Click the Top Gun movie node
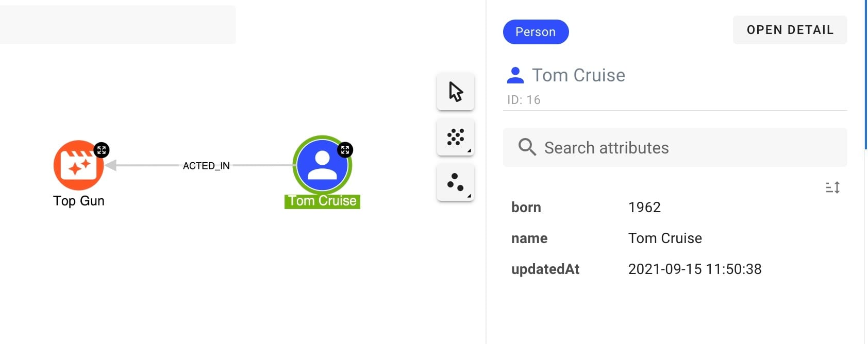This screenshot has height=344, width=868. pos(78,166)
